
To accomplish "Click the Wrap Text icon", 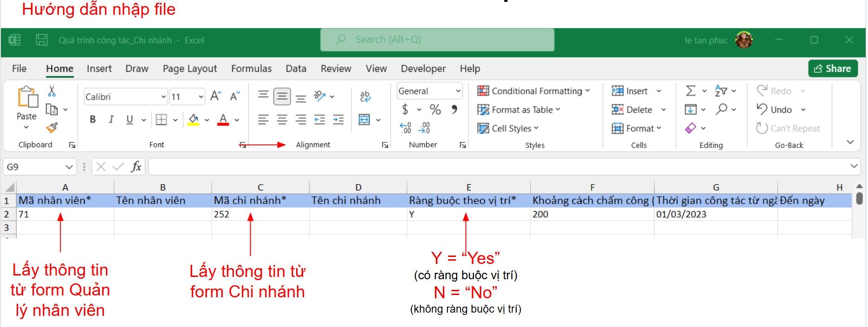I will click(365, 96).
